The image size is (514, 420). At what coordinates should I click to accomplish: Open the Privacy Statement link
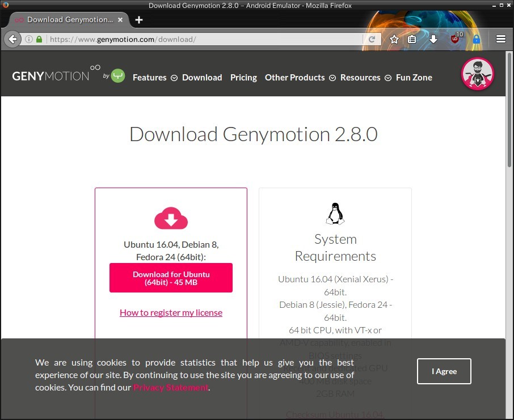point(170,388)
